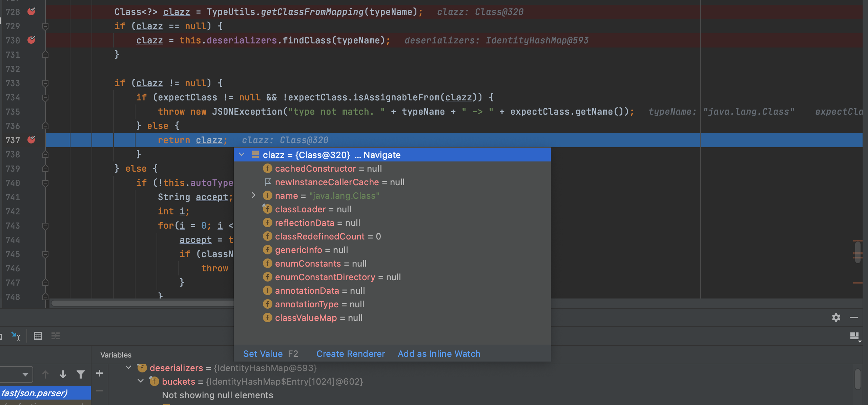The height and width of the screenshot is (405, 868).
Task: Select annotationType field row
Action: 392,304
